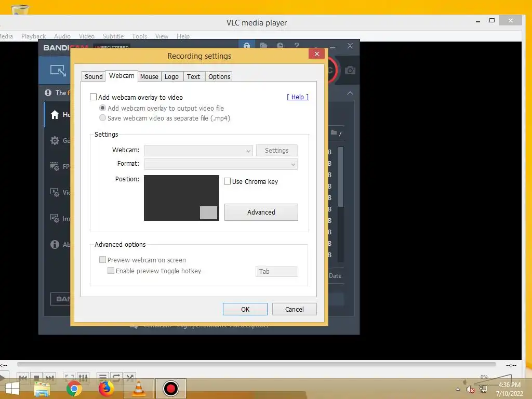The height and width of the screenshot is (399, 532).
Task: Toggle VLC fullscreen button
Action: click(x=70, y=378)
